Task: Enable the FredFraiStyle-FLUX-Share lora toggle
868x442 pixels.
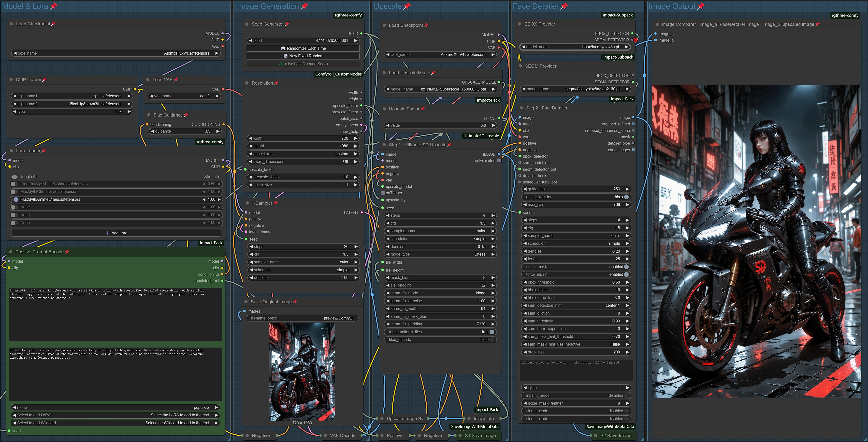Action: click(14, 184)
